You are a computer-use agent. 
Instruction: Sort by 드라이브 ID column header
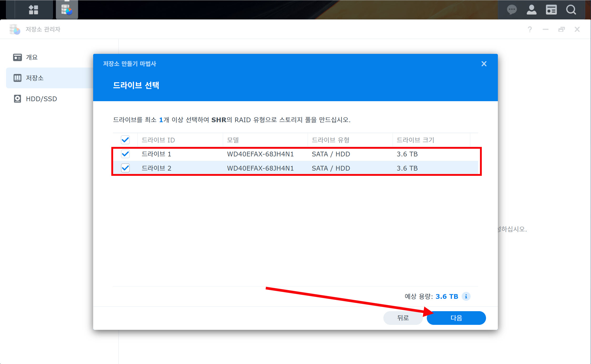coord(158,140)
